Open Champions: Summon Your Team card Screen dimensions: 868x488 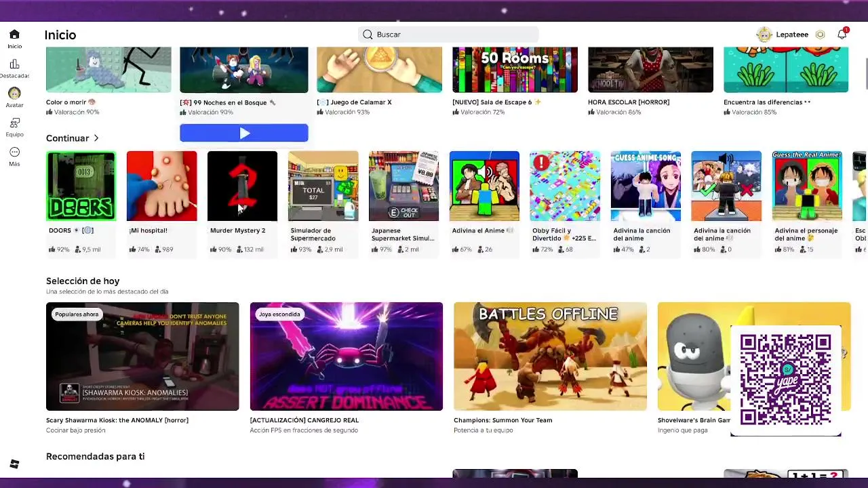[x=550, y=357]
